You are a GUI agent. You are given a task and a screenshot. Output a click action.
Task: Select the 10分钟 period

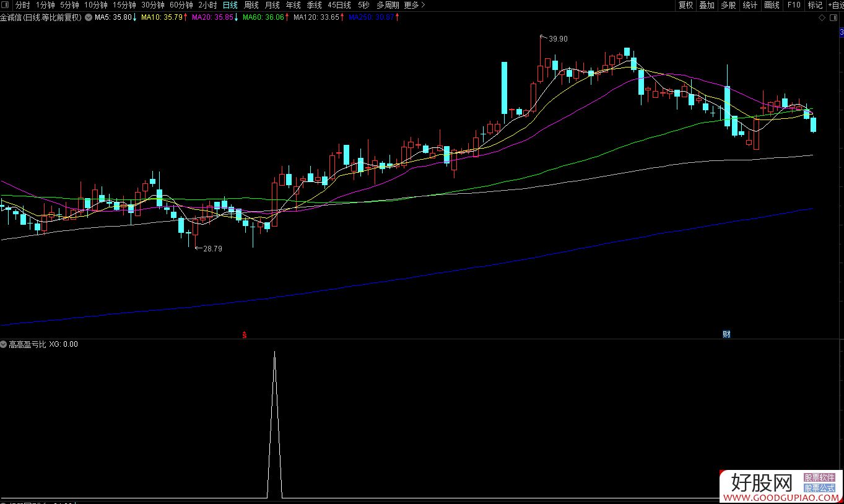coord(96,5)
